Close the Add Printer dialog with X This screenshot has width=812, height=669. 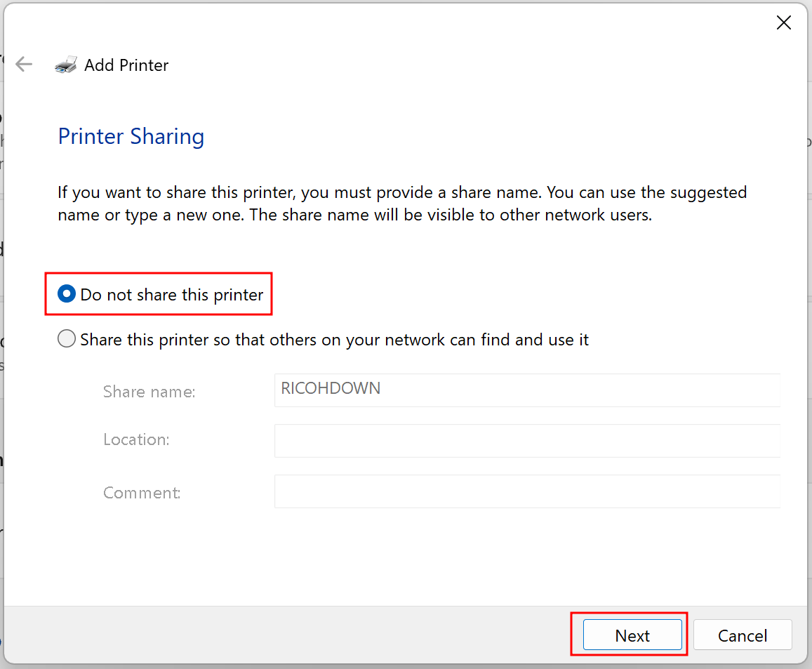(783, 22)
